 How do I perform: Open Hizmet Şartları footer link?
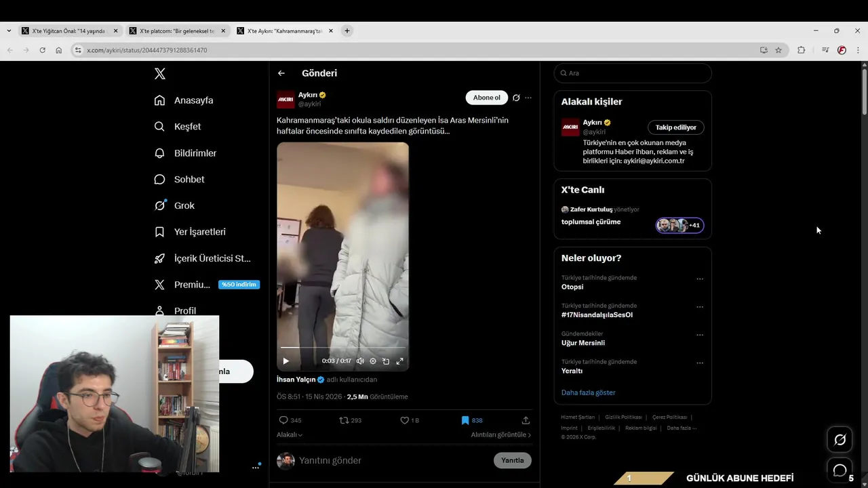point(578,418)
